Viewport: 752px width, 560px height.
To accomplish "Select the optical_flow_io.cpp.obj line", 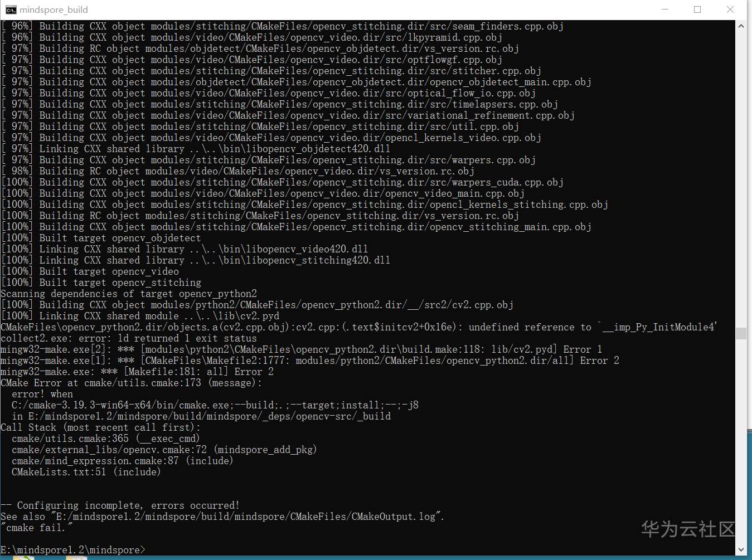I will pyautogui.click(x=268, y=93).
